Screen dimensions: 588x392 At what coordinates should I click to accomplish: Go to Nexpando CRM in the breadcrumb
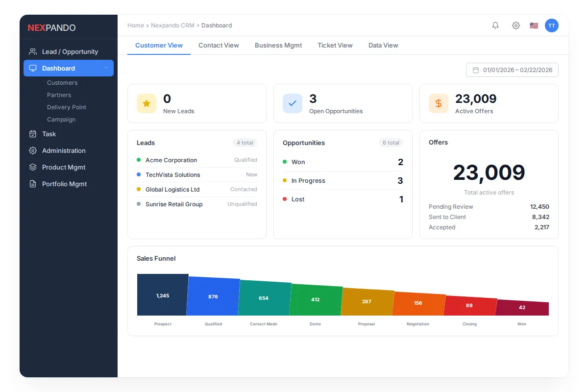tap(172, 25)
